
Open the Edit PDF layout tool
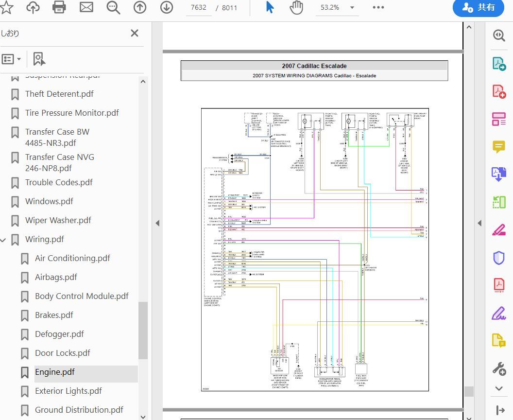498,119
